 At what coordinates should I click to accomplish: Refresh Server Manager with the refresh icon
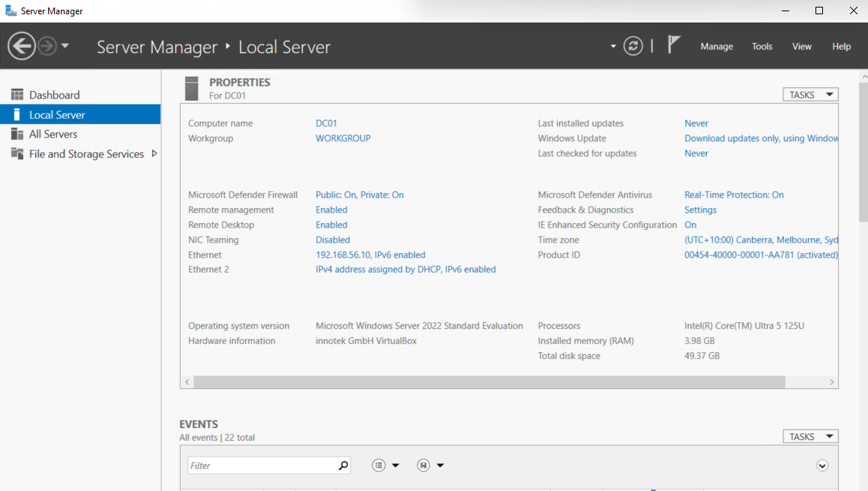pos(633,46)
